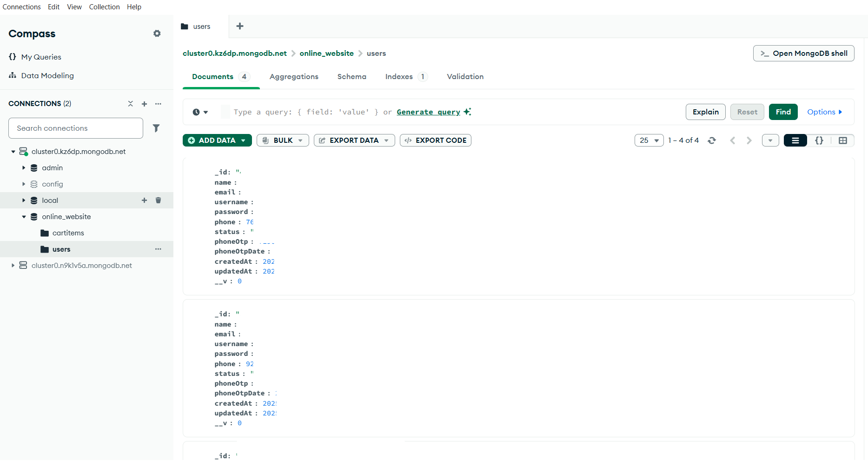The width and height of the screenshot is (868, 461).
Task: Click the Explain button
Action: click(705, 112)
